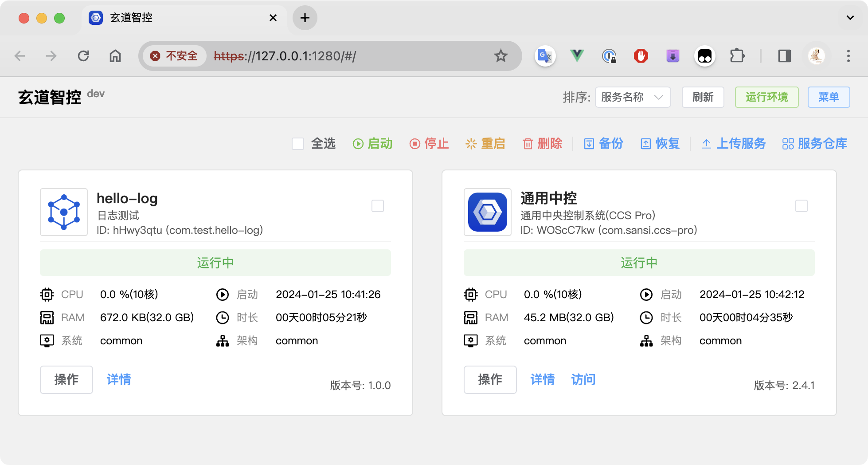The width and height of the screenshot is (868, 465).
Task: Click the RAM icon on 通用中控
Action: (471, 318)
